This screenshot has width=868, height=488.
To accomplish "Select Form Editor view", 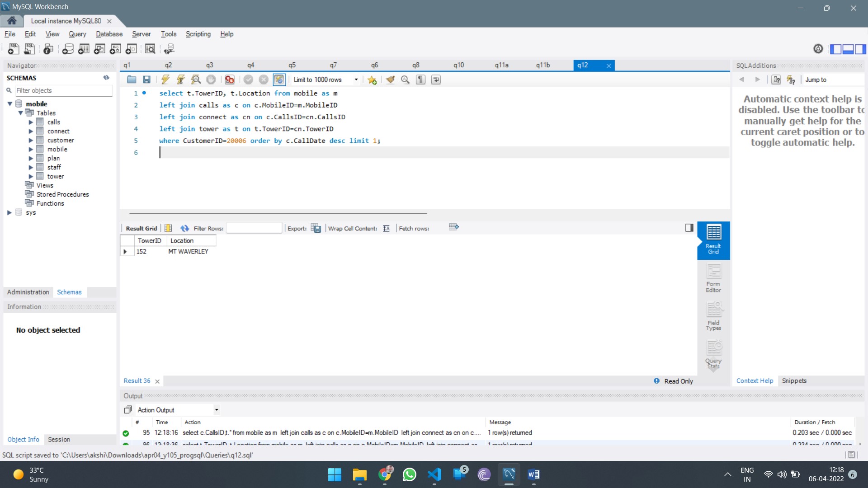I will tap(713, 278).
